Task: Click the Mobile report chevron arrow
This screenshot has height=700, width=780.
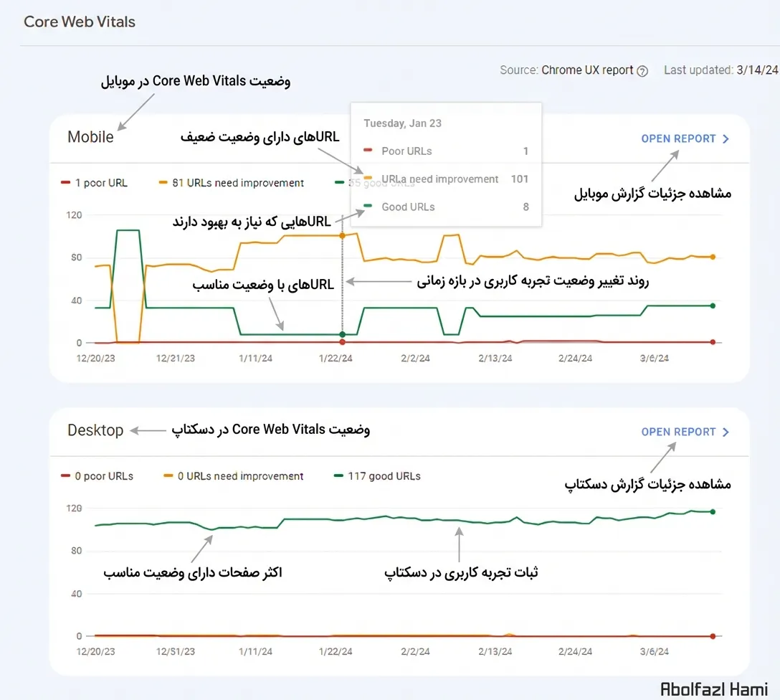Action: tap(726, 139)
